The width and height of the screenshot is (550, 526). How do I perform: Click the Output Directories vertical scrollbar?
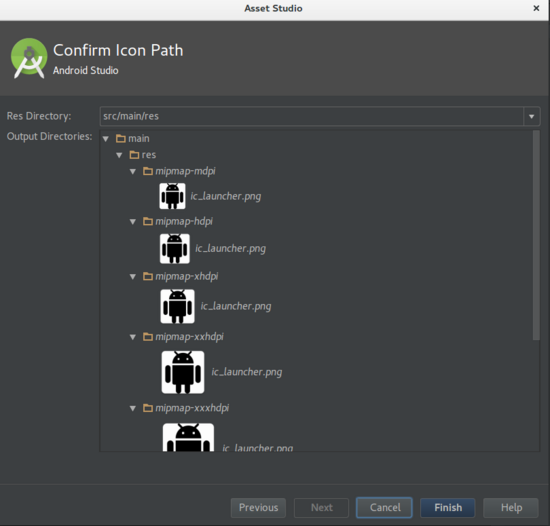tap(536, 235)
